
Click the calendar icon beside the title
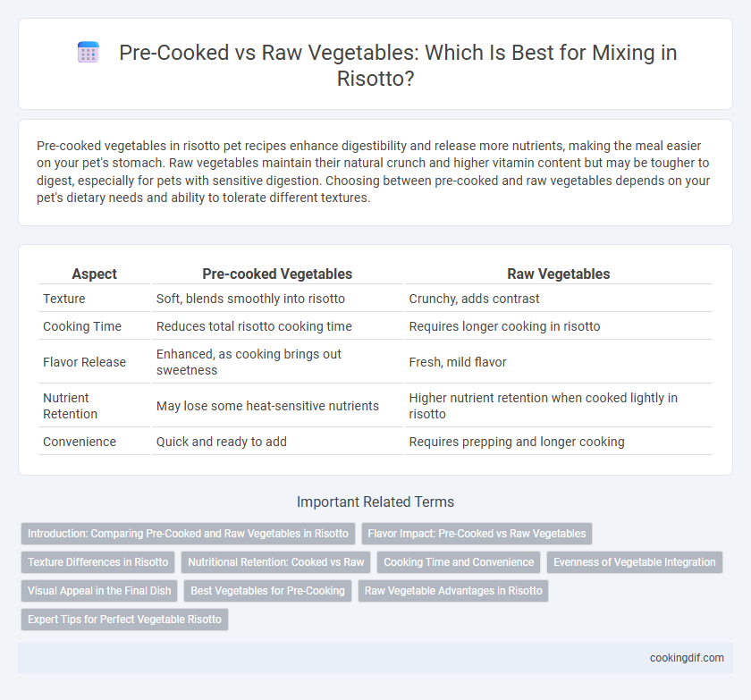(x=89, y=52)
